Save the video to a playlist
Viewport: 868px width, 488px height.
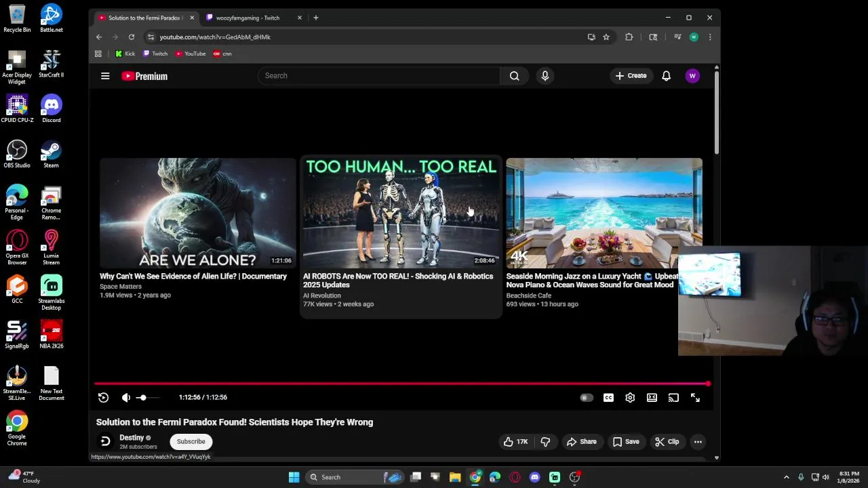tap(625, 442)
